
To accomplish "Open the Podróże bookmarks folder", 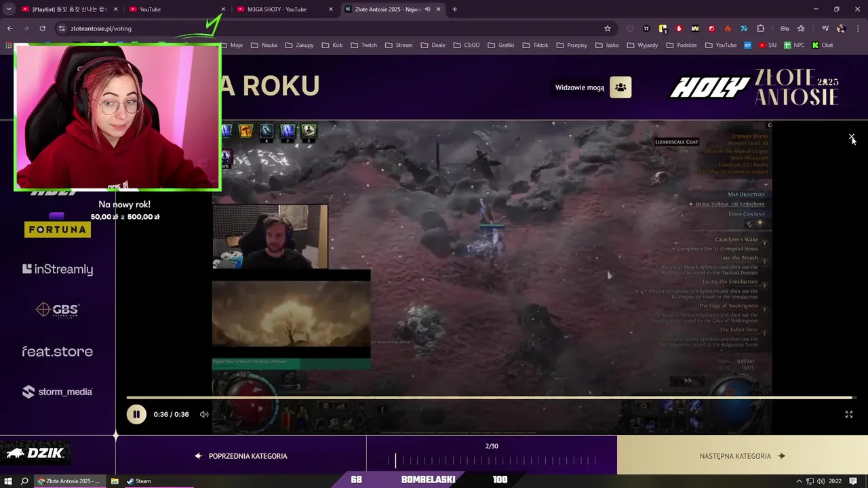I will (682, 45).
